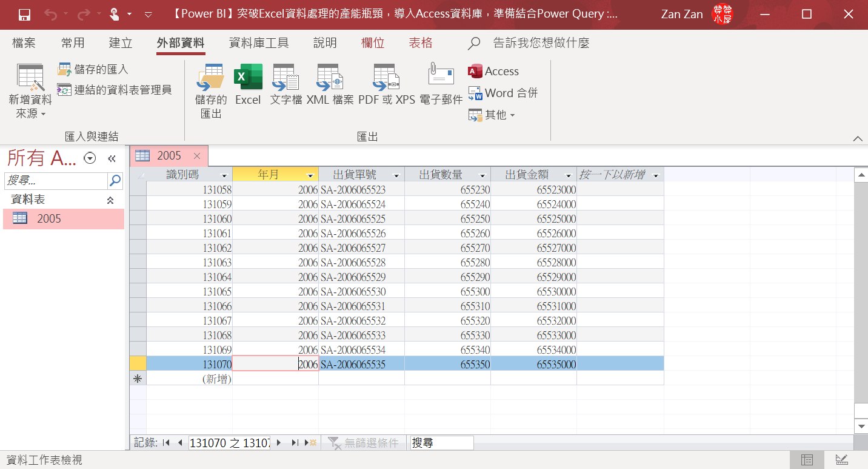Export to XML 檔案
This screenshot has width=868, height=469.
[330, 85]
